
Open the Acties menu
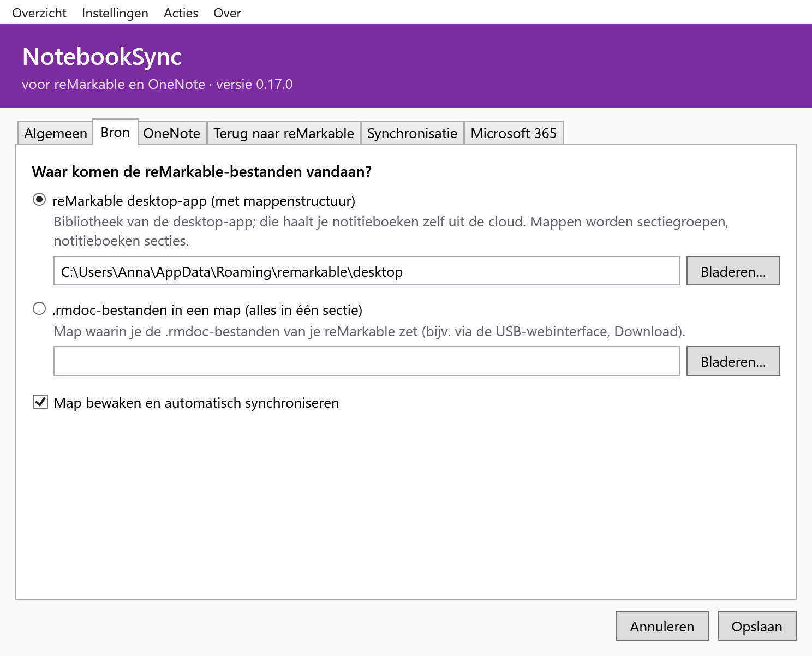[x=181, y=13]
